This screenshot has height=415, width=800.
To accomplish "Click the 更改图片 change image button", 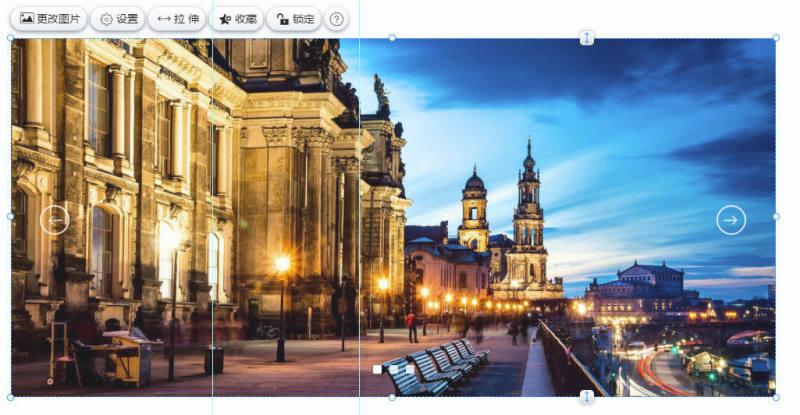I will click(49, 19).
